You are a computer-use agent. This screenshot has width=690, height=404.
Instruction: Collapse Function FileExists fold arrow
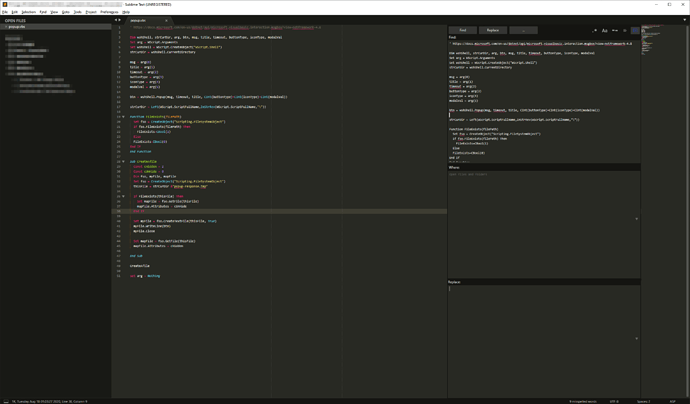(123, 117)
